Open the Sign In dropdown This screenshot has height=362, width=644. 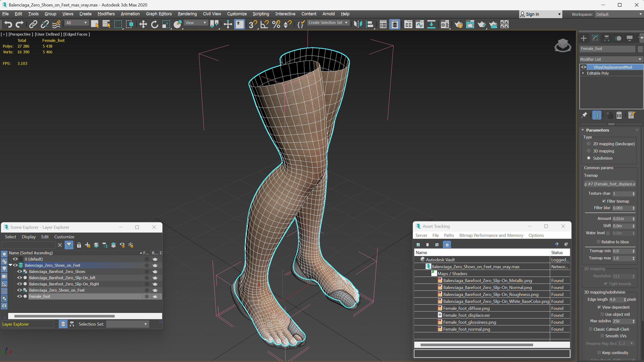coord(541,14)
